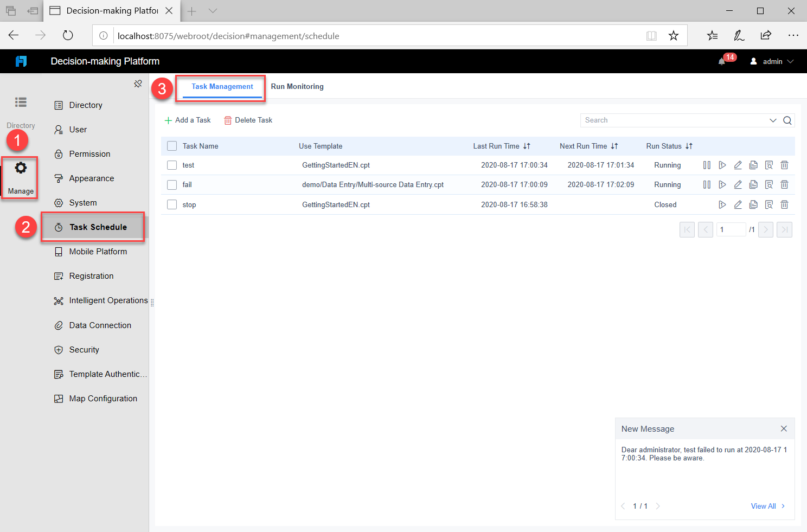The height and width of the screenshot is (532, 807).
Task: Open notifications via the bell icon
Action: (x=721, y=61)
